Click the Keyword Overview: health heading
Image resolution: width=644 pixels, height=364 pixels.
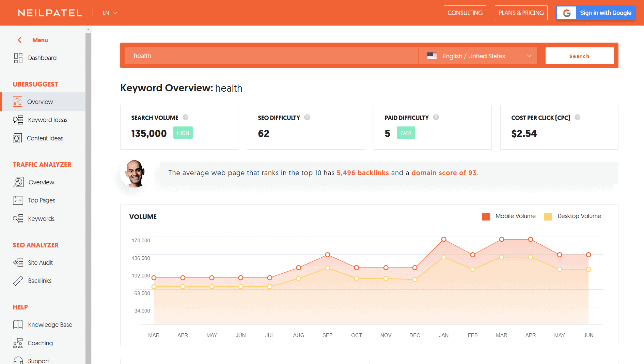tap(181, 88)
